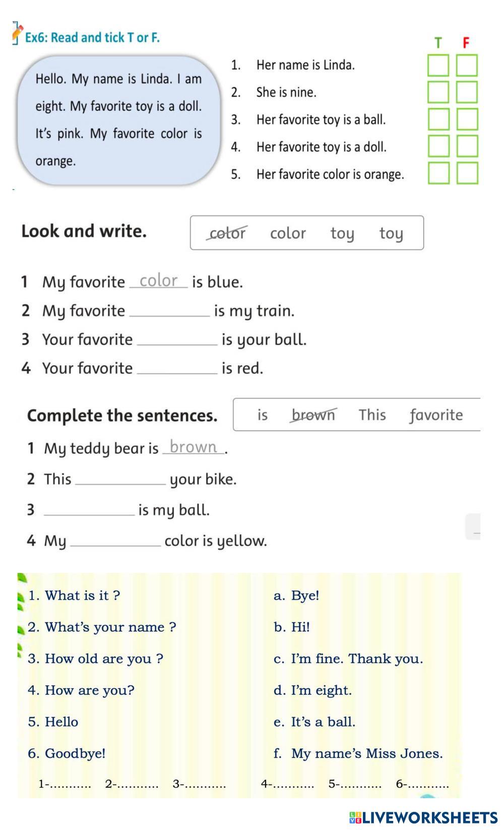Click the blank before 'is my ball'
This screenshot has height=830, width=504.
click(89, 510)
